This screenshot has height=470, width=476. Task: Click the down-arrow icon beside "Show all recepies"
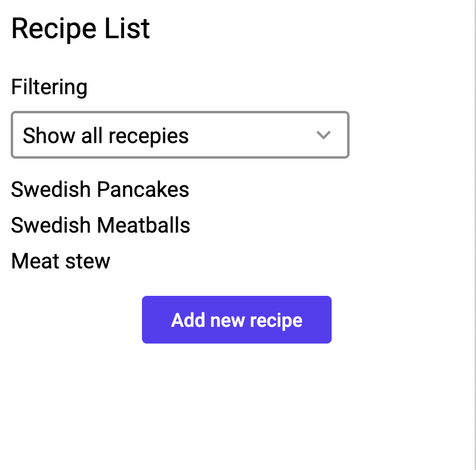[x=323, y=135]
